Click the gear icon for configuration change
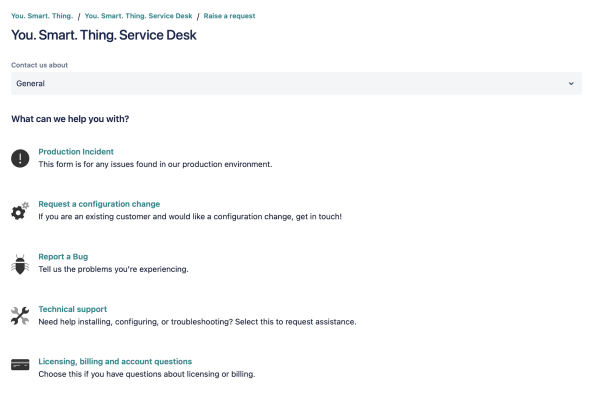The width and height of the screenshot is (600, 403). point(20,211)
